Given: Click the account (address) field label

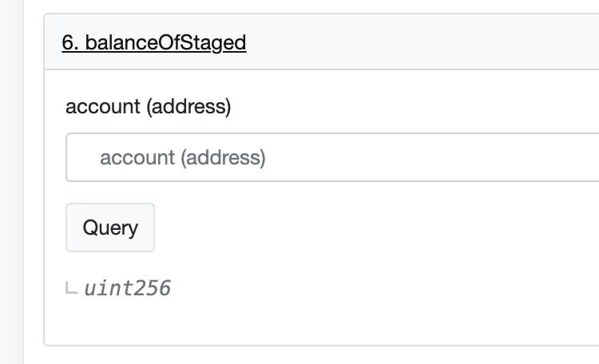Looking at the screenshot, I should click(148, 106).
